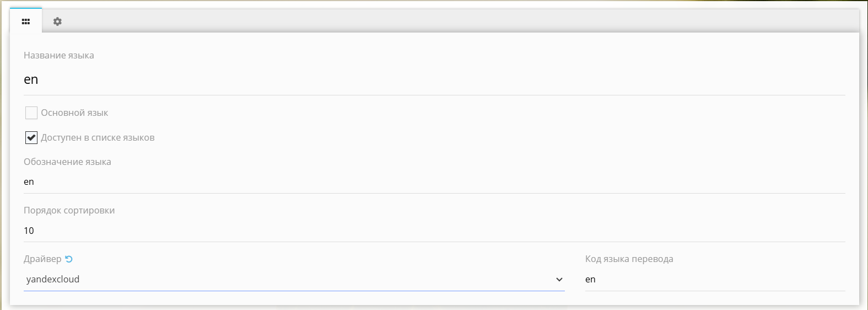The width and height of the screenshot is (868, 310).
Task: Click the Название языка field label
Action: click(59, 56)
